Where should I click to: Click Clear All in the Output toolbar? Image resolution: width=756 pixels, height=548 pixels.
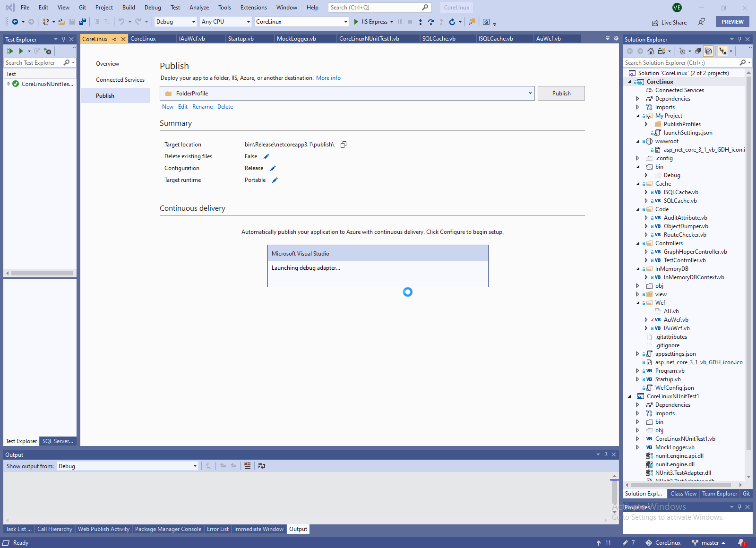(x=247, y=466)
